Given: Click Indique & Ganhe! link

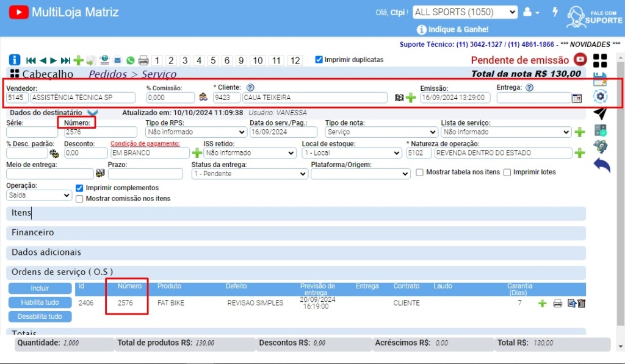Looking at the screenshot, I should click(452, 29).
